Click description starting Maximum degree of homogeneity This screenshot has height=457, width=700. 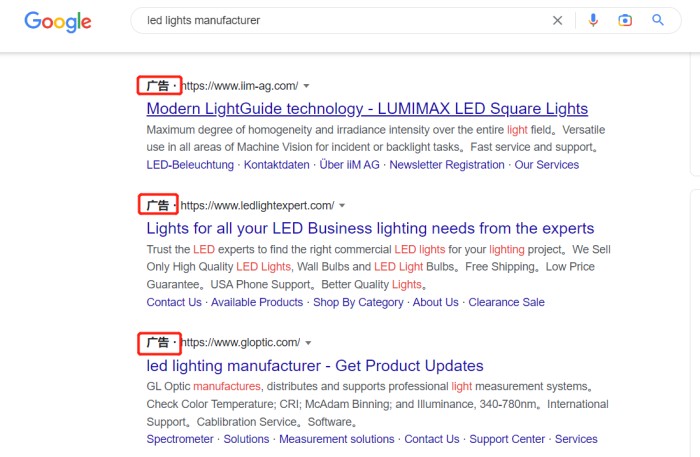click(376, 138)
